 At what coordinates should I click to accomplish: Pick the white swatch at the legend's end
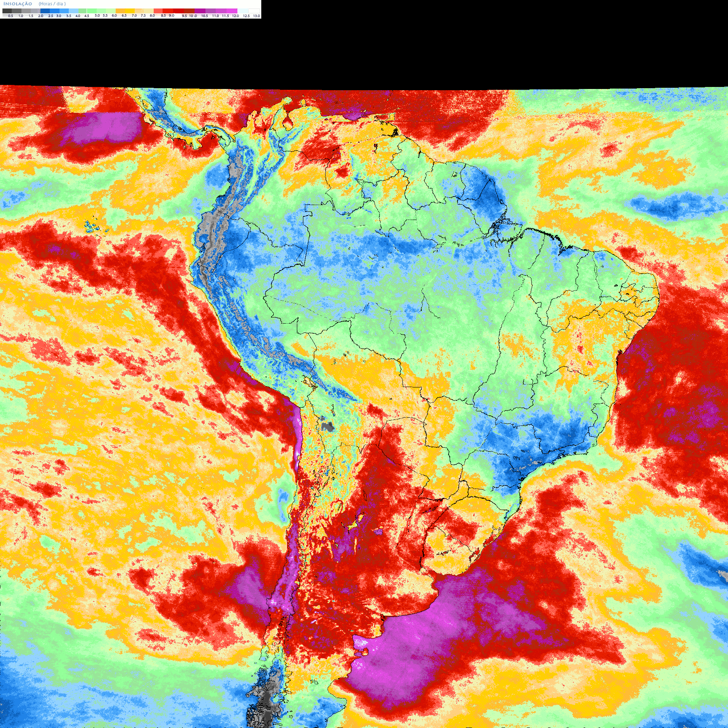[x=254, y=11]
